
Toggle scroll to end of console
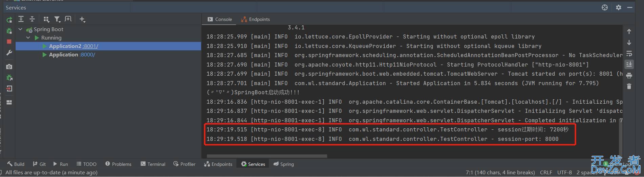(x=629, y=64)
